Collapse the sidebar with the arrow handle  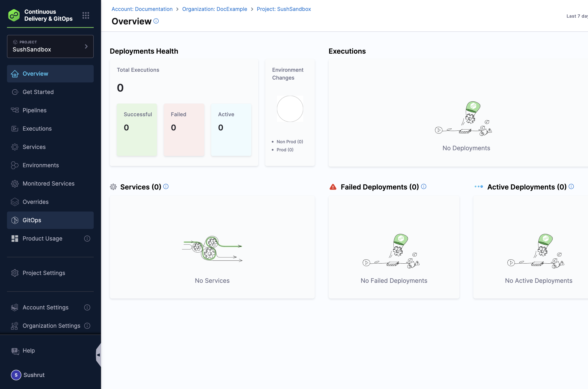pyautogui.click(x=99, y=355)
